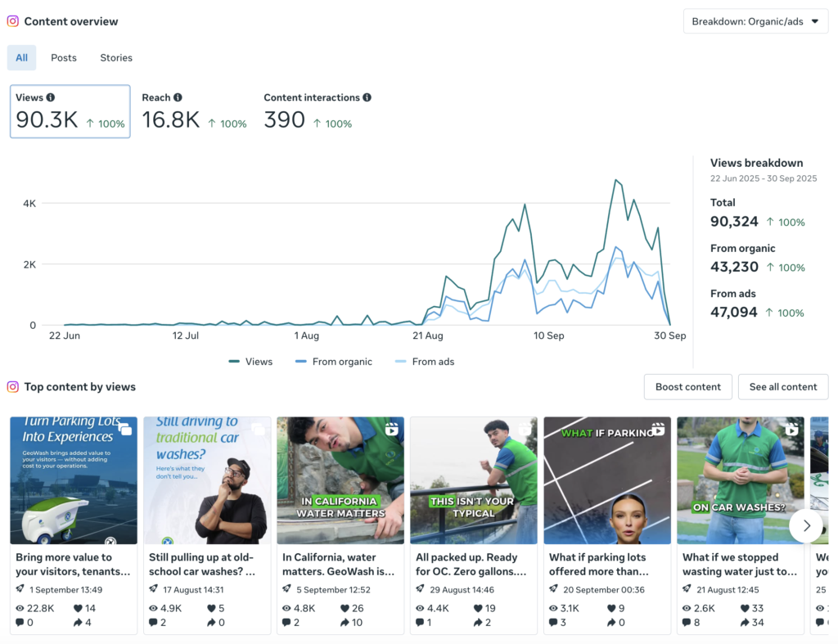Click the heart icon under the first post
The height and width of the screenshot is (644, 838).
[78, 608]
